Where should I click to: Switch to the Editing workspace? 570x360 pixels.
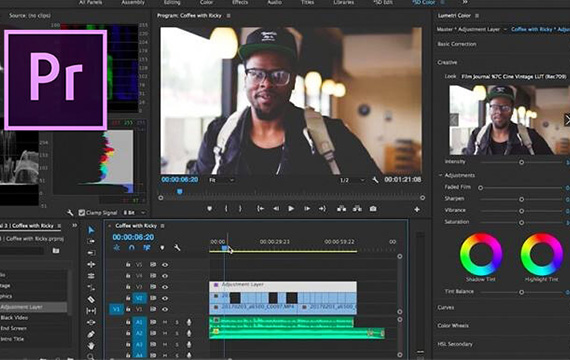coord(172,3)
